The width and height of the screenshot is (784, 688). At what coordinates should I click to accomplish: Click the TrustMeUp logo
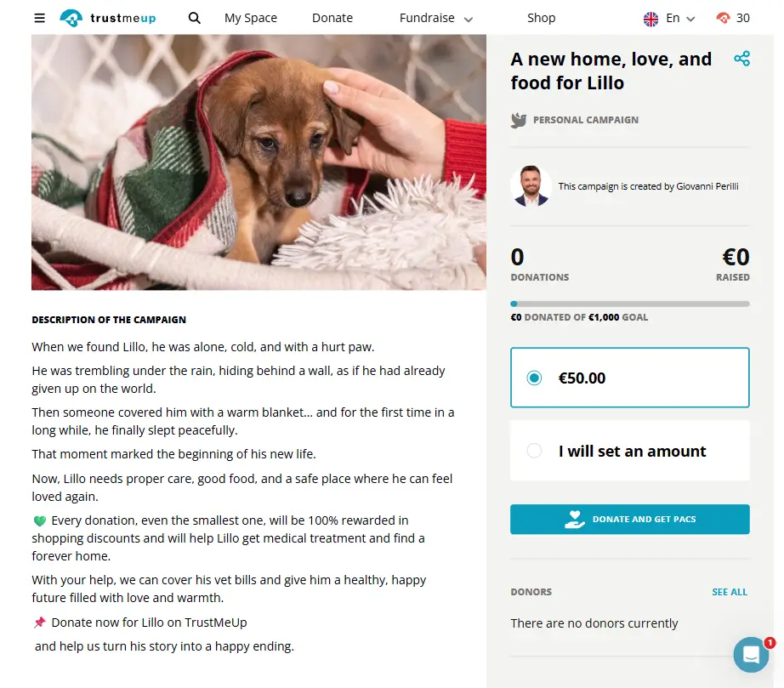tap(108, 18)
